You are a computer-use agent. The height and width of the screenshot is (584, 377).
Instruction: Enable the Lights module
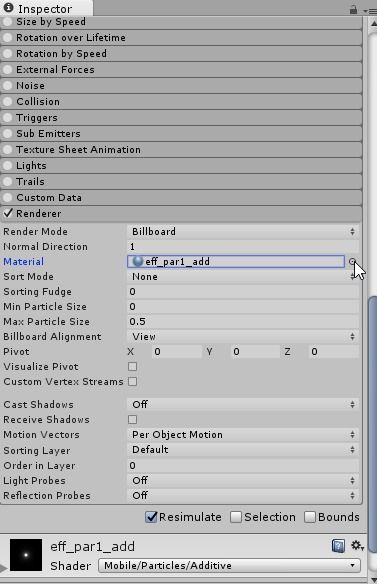tap(7, 166)
